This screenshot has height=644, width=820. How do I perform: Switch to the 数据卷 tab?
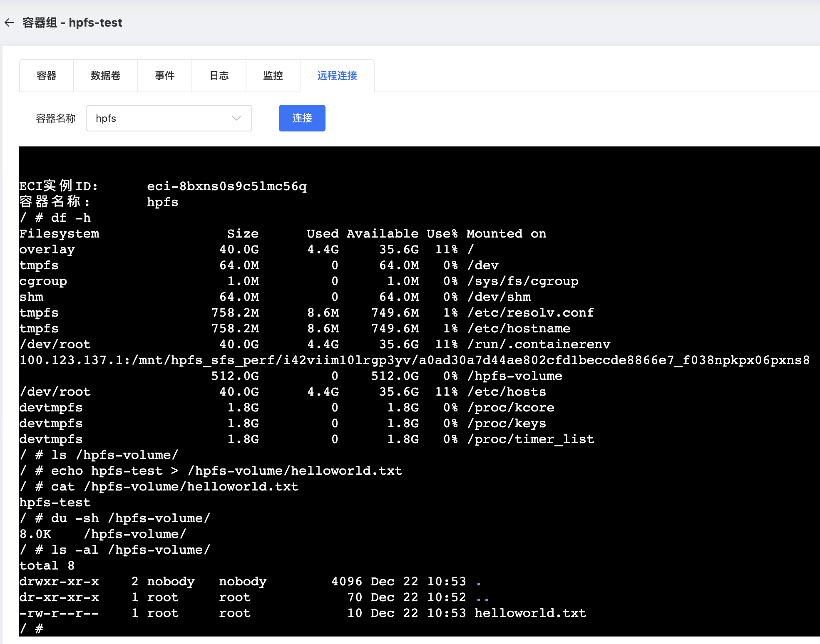(106, 76)
